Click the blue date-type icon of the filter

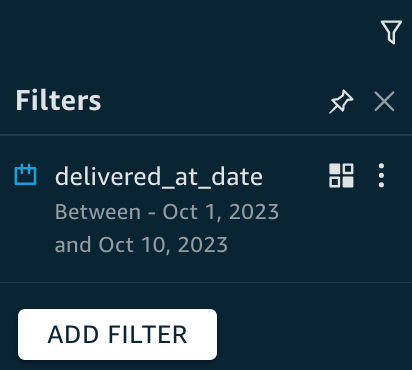coord(25,174)
